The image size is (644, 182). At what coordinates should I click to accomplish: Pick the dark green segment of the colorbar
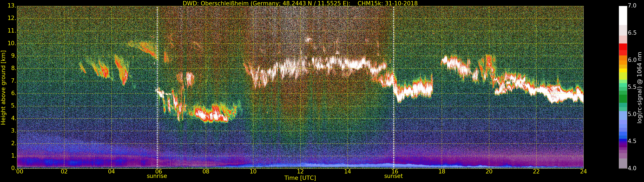[623, 99]
